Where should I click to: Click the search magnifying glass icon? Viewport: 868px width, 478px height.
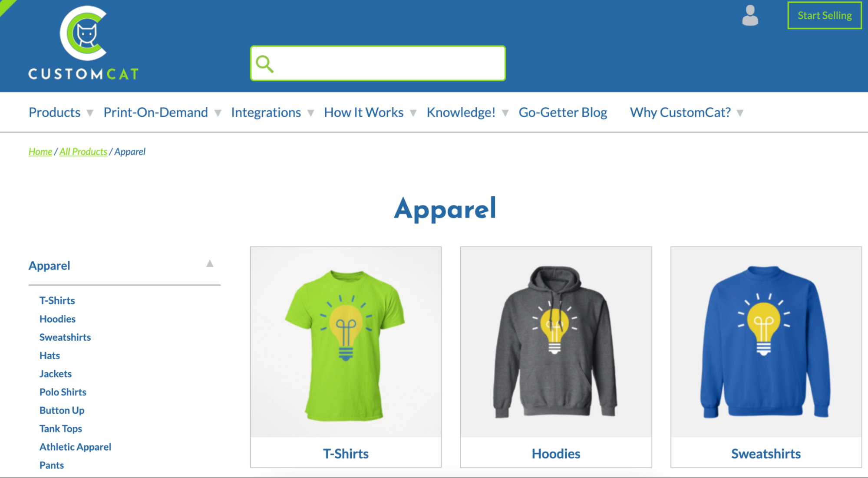point(266,63)
